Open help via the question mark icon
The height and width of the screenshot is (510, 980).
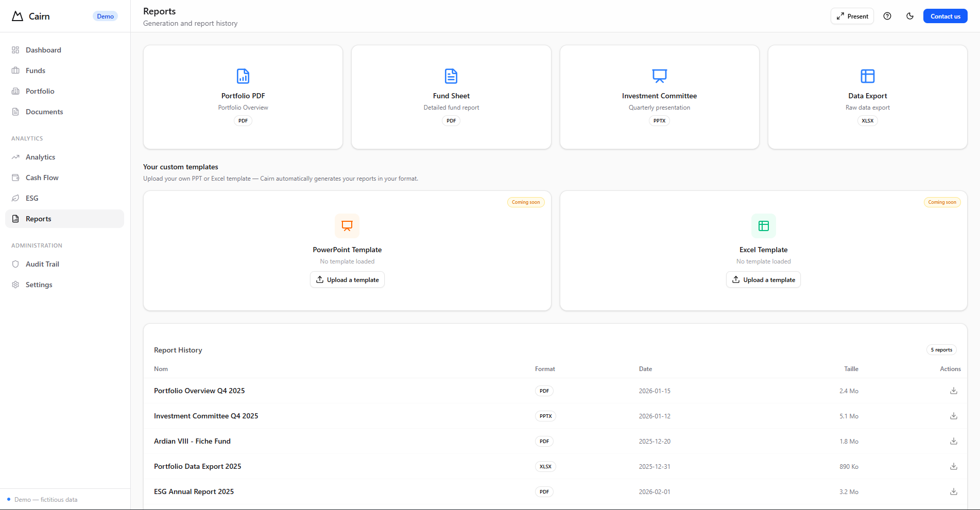pyautogui.click(x=887, y=16)
